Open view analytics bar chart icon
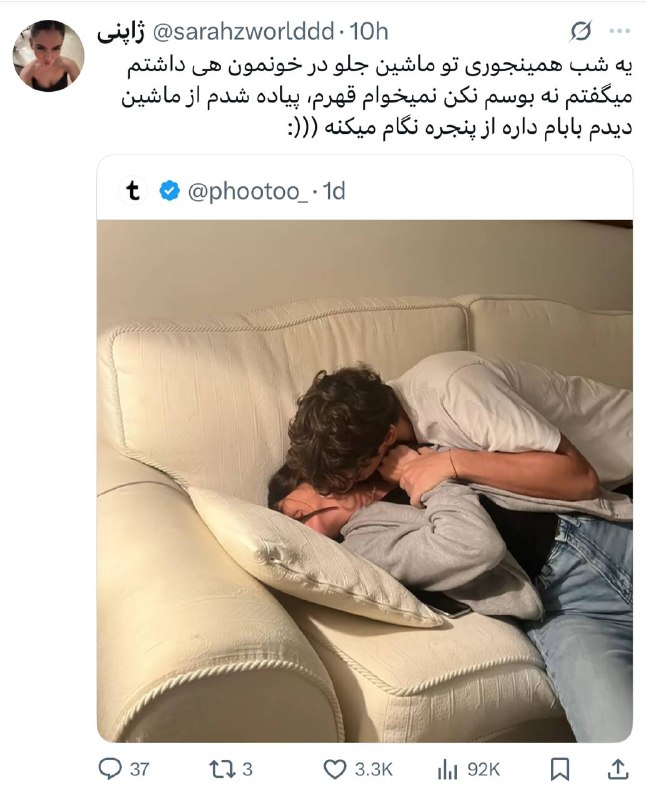Viewport: 646px width, 800px height. (x=448, y=769)
